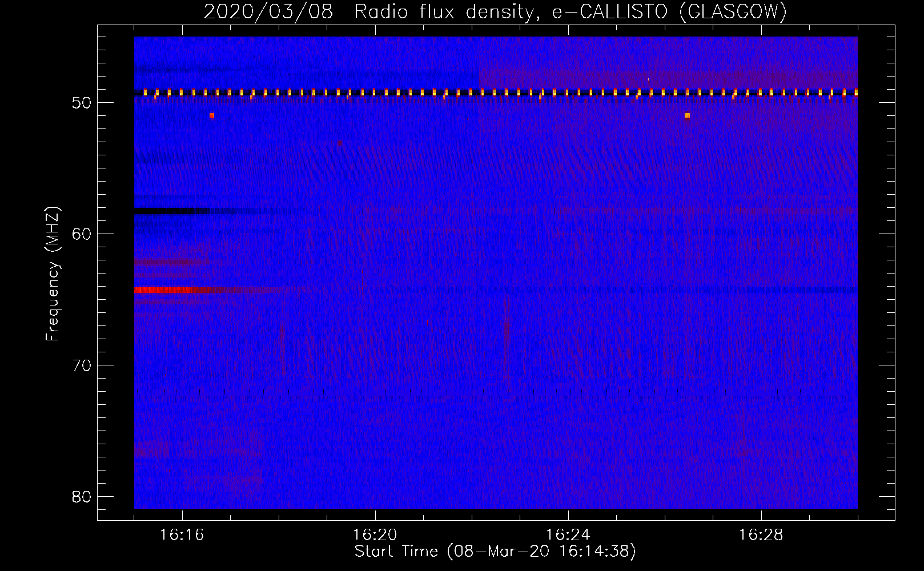Click the 60 MHz frequency tick label
924x571 pixels.
click(x=82, y=234)
